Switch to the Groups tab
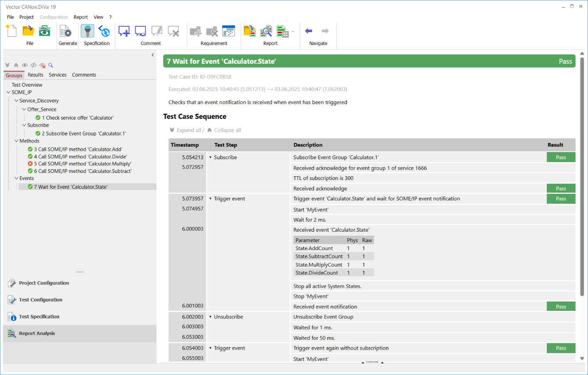588x375 pixels. click(14, 75)
